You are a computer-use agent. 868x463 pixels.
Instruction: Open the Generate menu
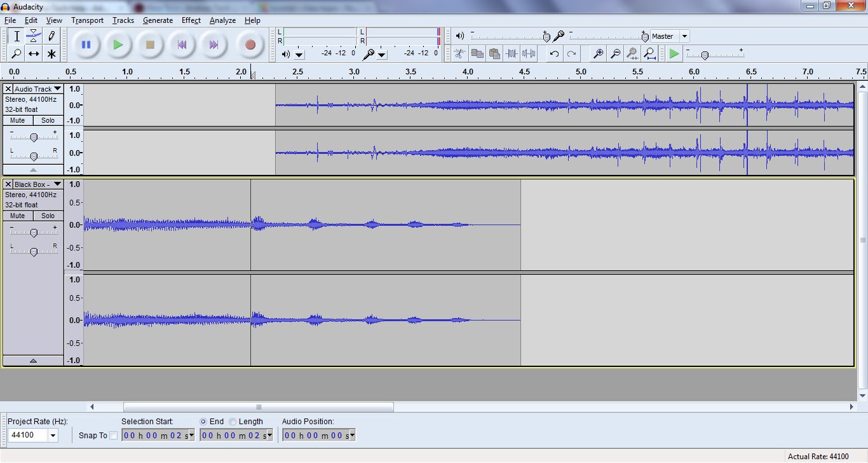point(158,20)
